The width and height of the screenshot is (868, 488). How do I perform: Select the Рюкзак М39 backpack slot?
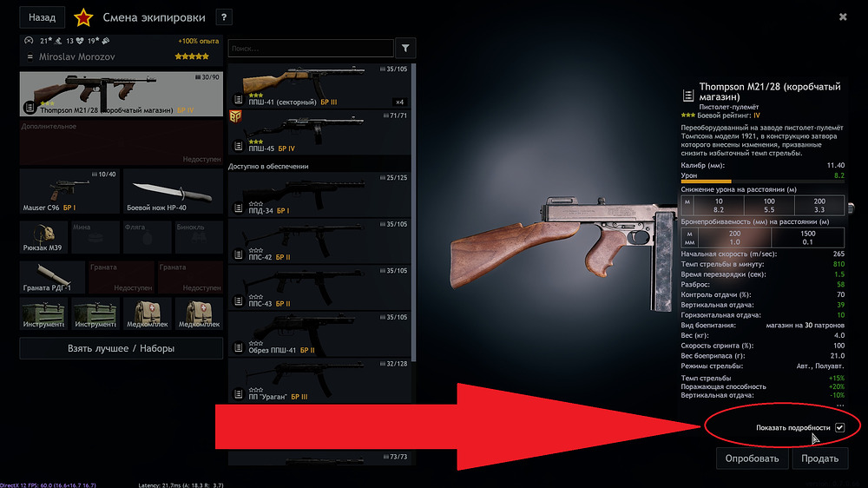click(x=43, y=237)
